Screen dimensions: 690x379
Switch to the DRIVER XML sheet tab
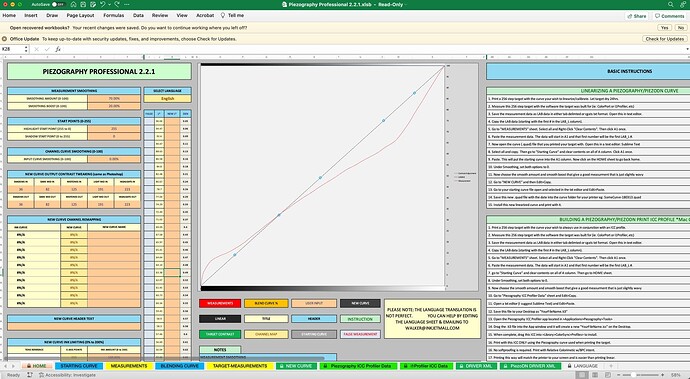(x=476, y=366)
